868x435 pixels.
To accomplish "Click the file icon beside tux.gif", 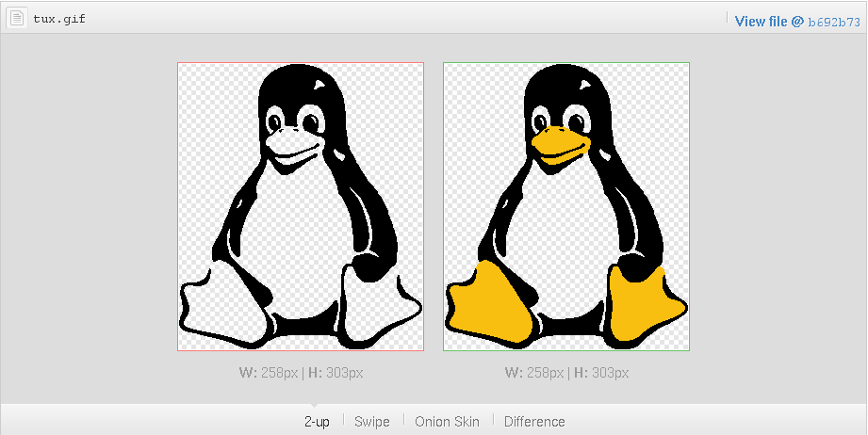I will click(17, 19).
